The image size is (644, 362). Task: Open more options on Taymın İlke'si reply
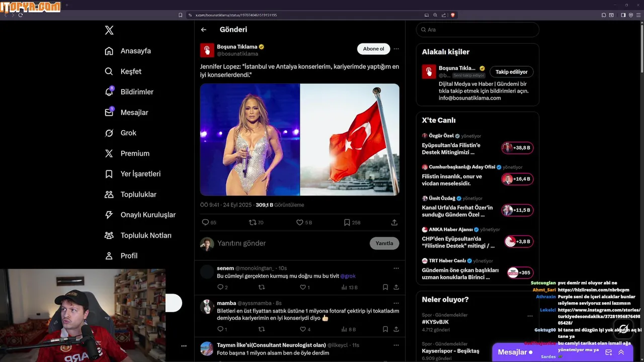396,345
